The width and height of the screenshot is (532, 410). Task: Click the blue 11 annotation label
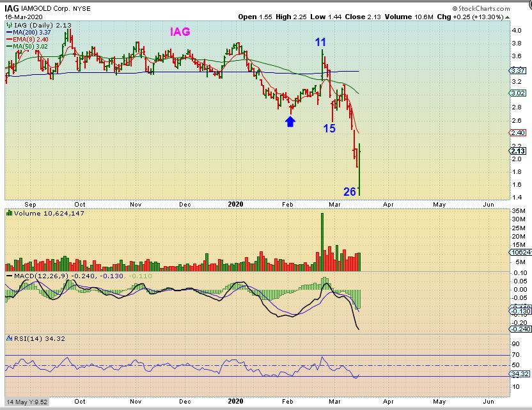tap(320, 42)
